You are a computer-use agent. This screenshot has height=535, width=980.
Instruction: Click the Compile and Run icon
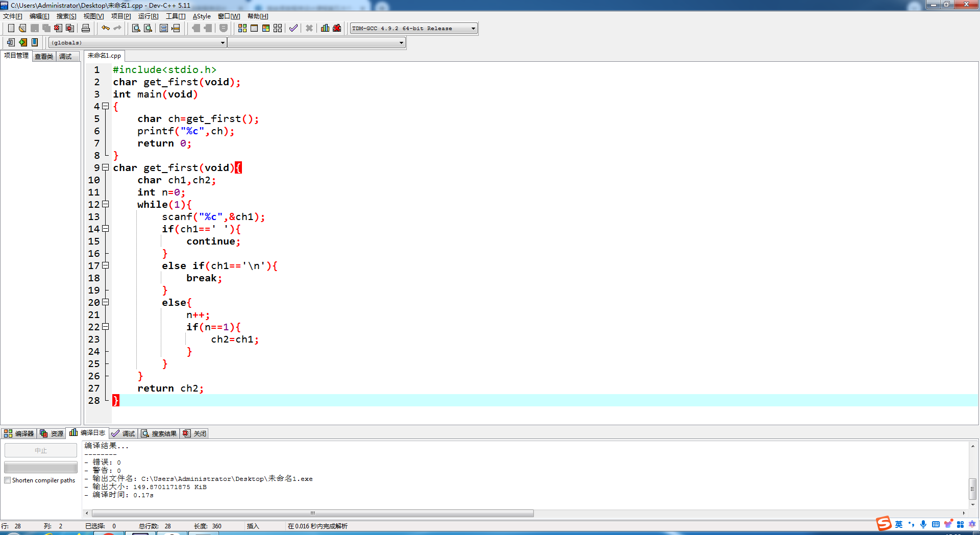pos(266,28)
